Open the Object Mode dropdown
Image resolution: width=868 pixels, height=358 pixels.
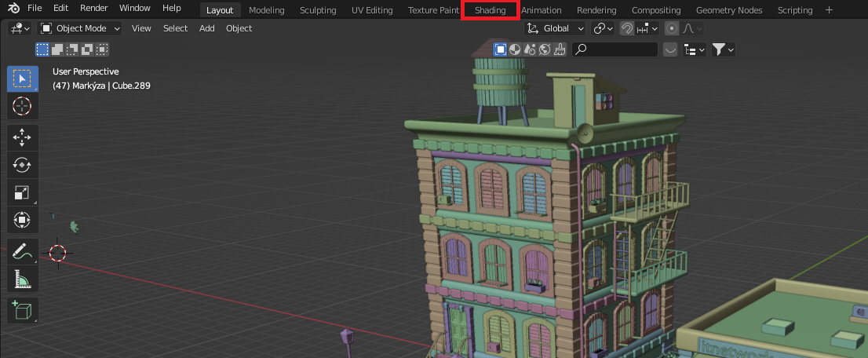[x=80, y=28]
